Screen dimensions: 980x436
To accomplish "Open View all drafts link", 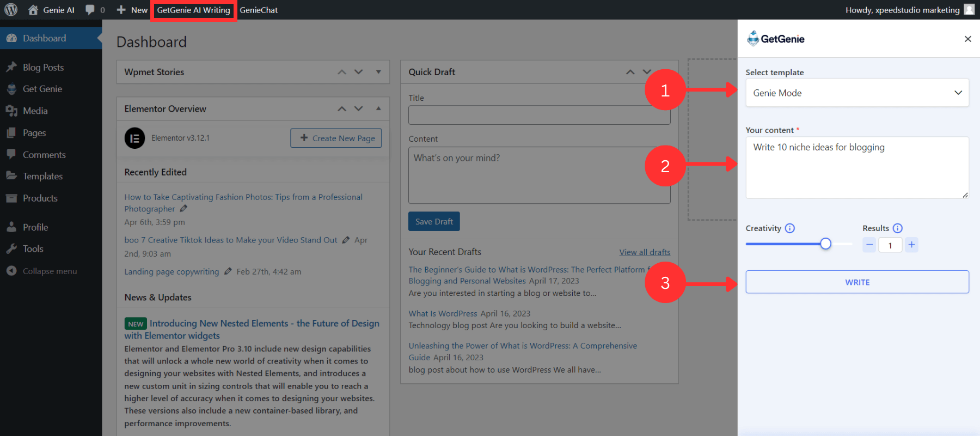I will click(645, 252).
